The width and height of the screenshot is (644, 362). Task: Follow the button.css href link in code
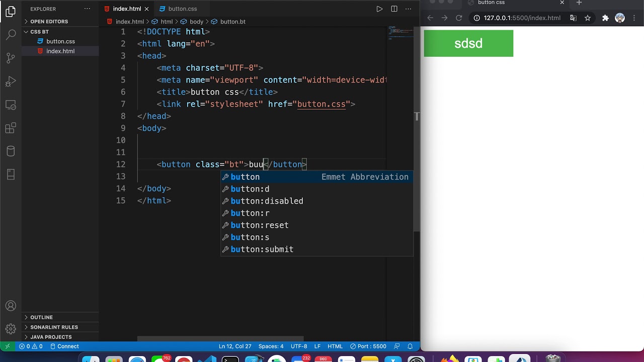[321, 104]
